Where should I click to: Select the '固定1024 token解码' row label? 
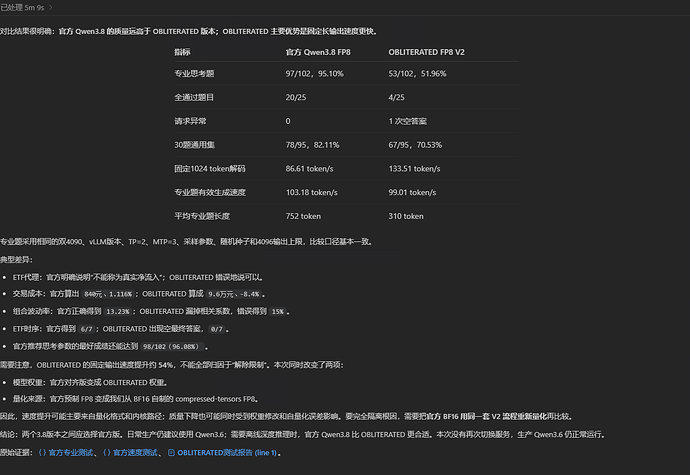[x=210, y=169]
